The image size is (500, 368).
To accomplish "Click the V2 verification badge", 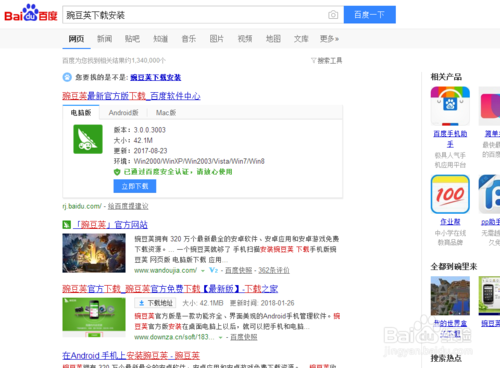I will pyautogui.click(x=214, y=270).
